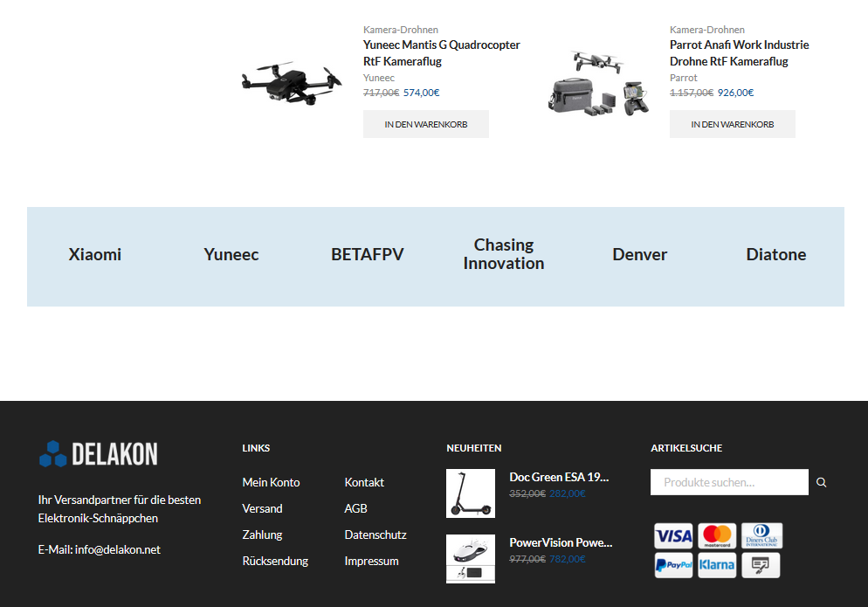The width and height of the screenshot is (868, 607).
Task: Focus the Produkte suchen search field
Action: pyautogui.click(x=729, y=482)
